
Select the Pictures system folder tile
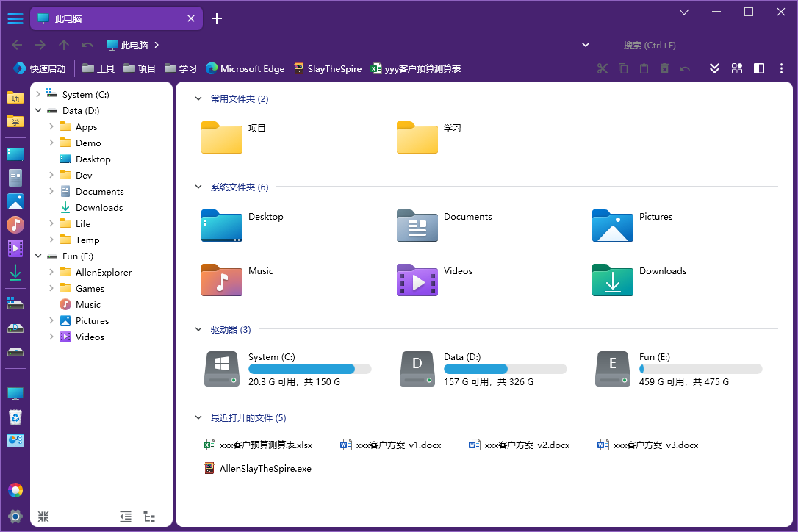pyautogui.click(x=633, y=226)
